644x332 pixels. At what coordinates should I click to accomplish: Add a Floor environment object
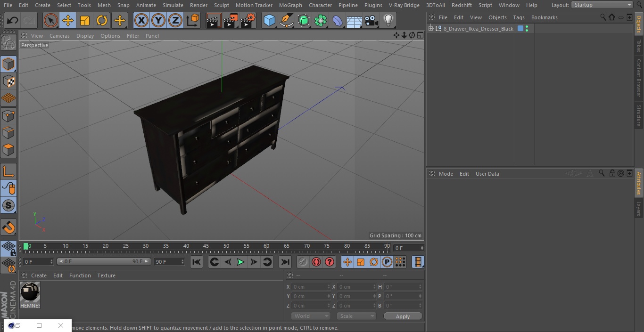pyautogui.click(x=355, y=20)
